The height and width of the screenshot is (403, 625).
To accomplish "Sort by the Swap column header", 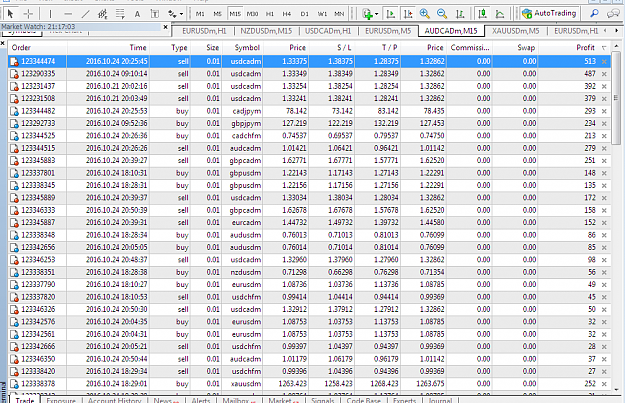I will coord(515,47).
